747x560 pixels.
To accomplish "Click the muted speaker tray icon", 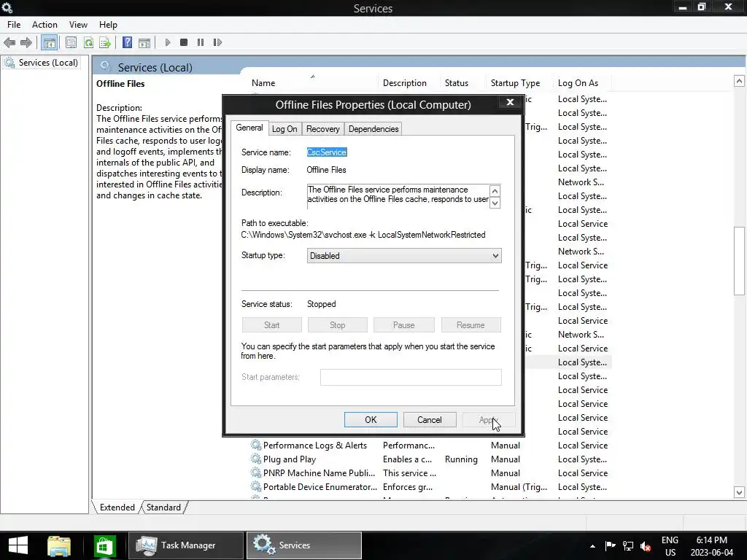I will [x=646, y=546].
